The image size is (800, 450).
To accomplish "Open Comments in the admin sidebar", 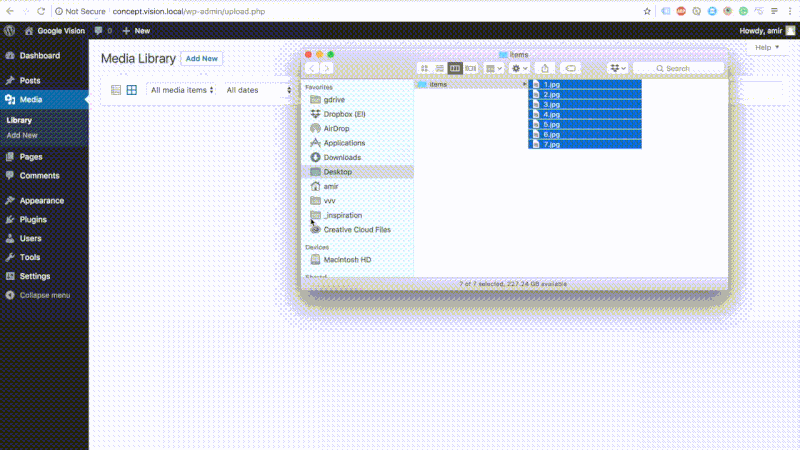I will (39, 176).
